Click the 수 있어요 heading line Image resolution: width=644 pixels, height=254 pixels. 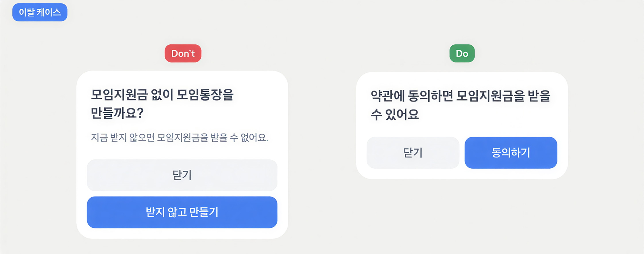[395, 115]
